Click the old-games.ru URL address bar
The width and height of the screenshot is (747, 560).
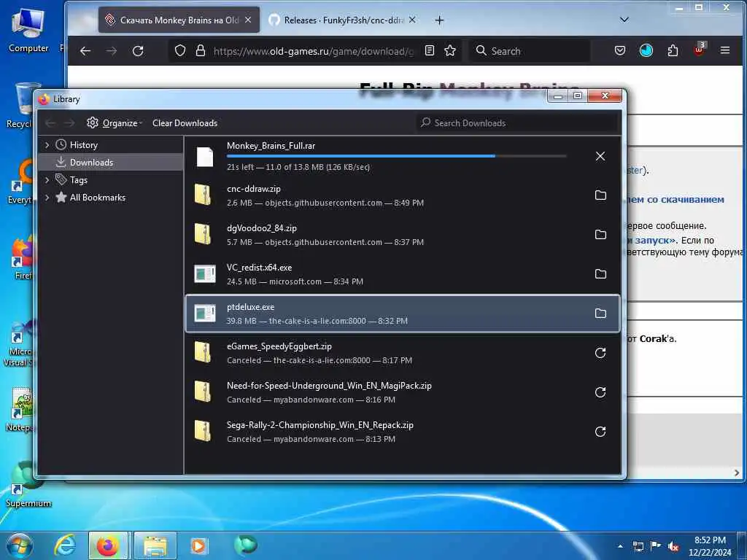[313, 51]
